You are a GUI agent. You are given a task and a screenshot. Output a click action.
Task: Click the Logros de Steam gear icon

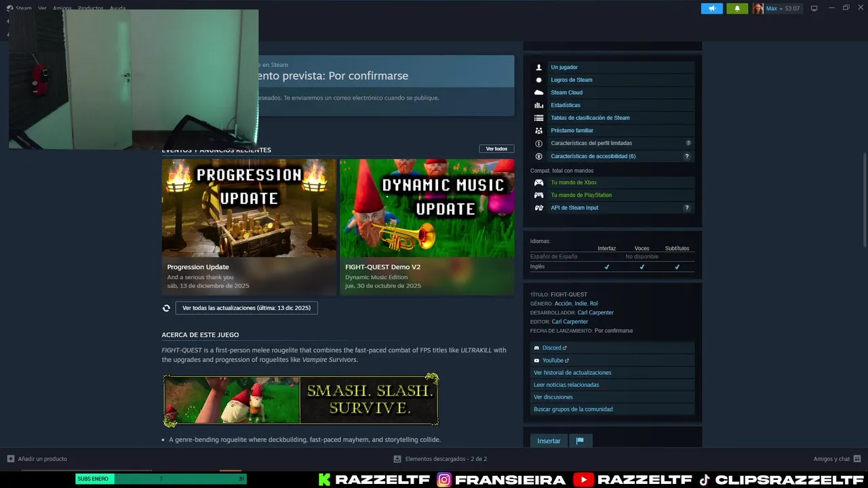[538, 80]
